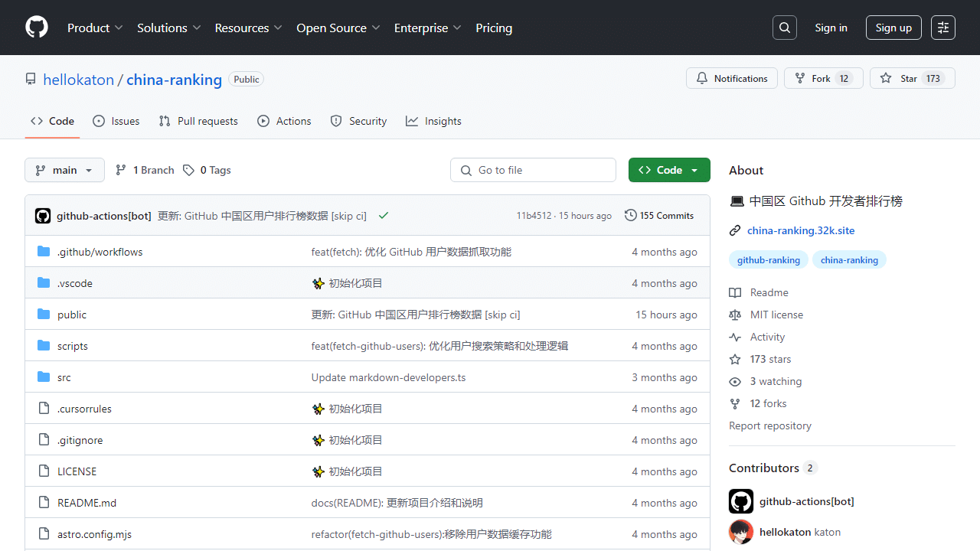The height and width of the screenshot is (551, 980).
Task: Switch to the Insights tab
Action: 433,121
